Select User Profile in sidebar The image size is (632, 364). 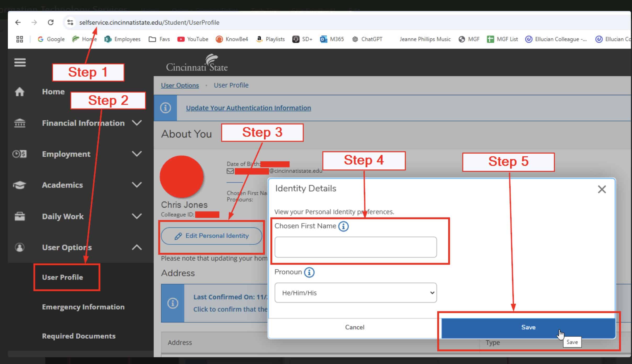point(63,277)
